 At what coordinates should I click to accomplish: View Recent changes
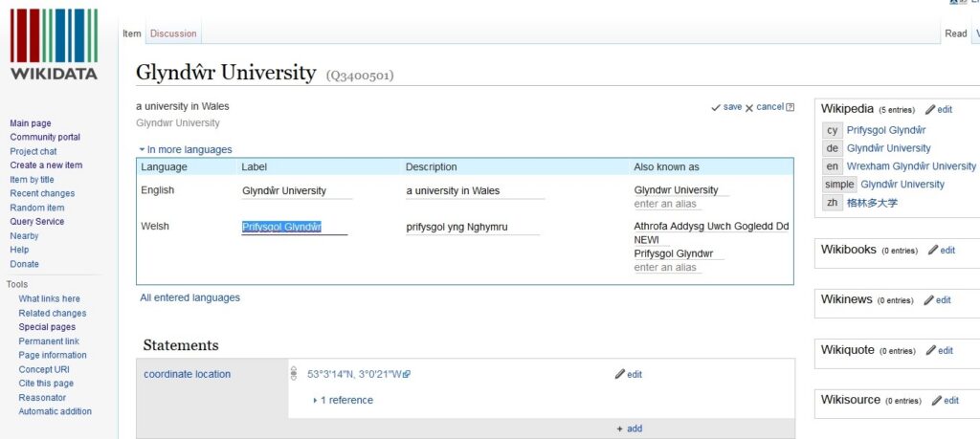(42, 193)
